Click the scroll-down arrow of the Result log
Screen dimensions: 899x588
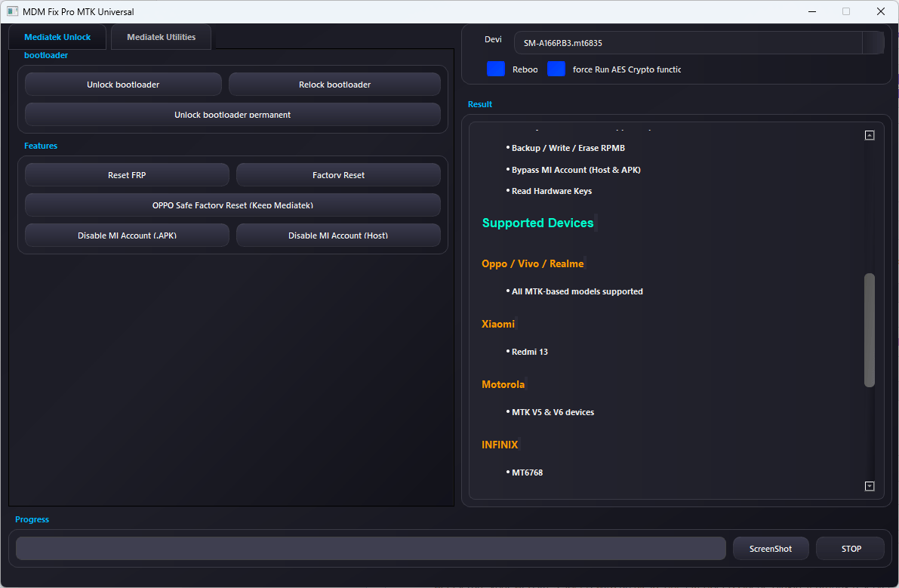click(x=870, y=486)
